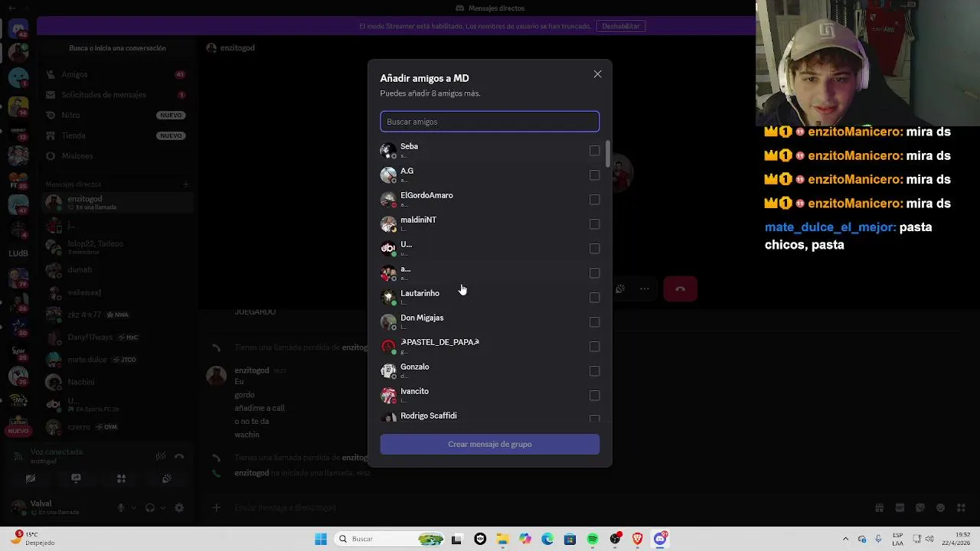Click the taskbar Buscar search box
980x551 pixels.
390,539
